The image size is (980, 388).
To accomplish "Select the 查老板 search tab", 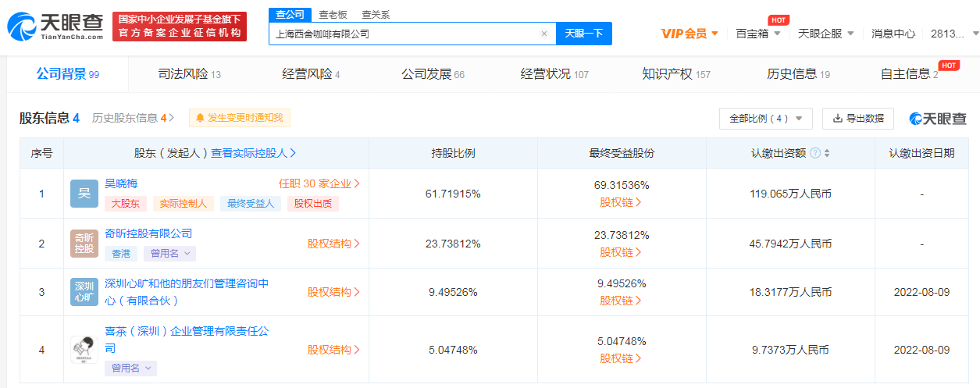I will point(333,15).
